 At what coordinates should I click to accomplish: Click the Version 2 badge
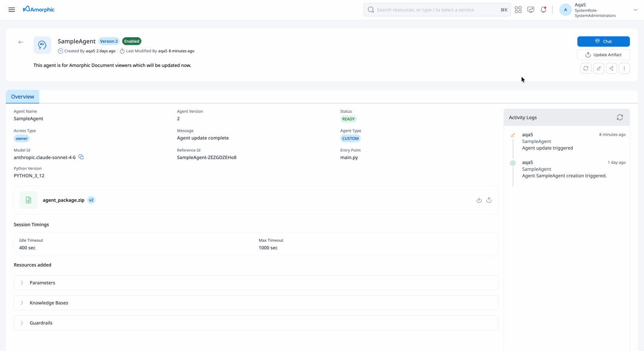click(x=109, y=41)
